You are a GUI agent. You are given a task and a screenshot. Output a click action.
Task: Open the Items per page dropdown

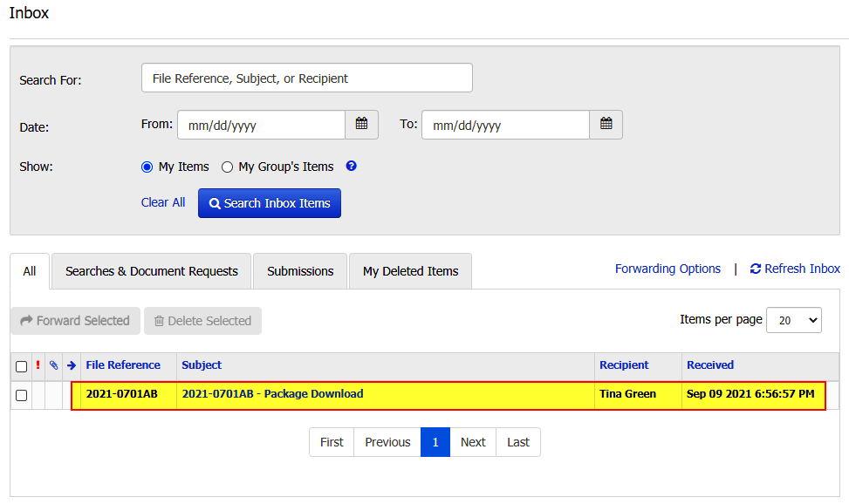[x=794, y=320]
